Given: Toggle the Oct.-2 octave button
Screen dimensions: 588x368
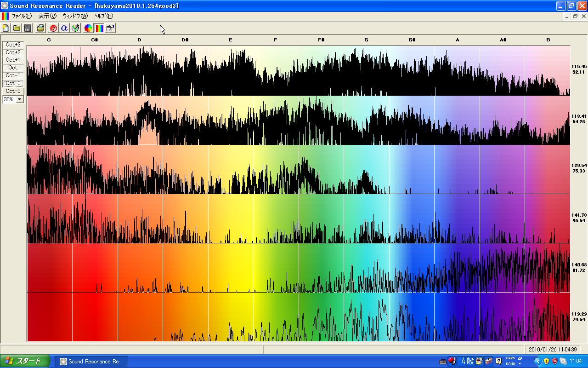Looking at the screenshot, I should tap(13, 83).
